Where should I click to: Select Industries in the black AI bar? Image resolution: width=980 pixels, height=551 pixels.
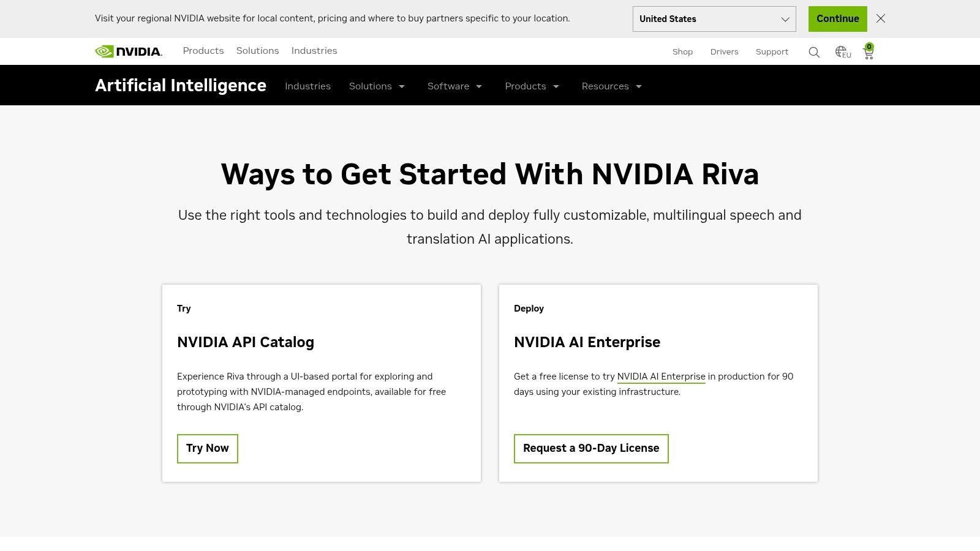click(x=307, y=86)
